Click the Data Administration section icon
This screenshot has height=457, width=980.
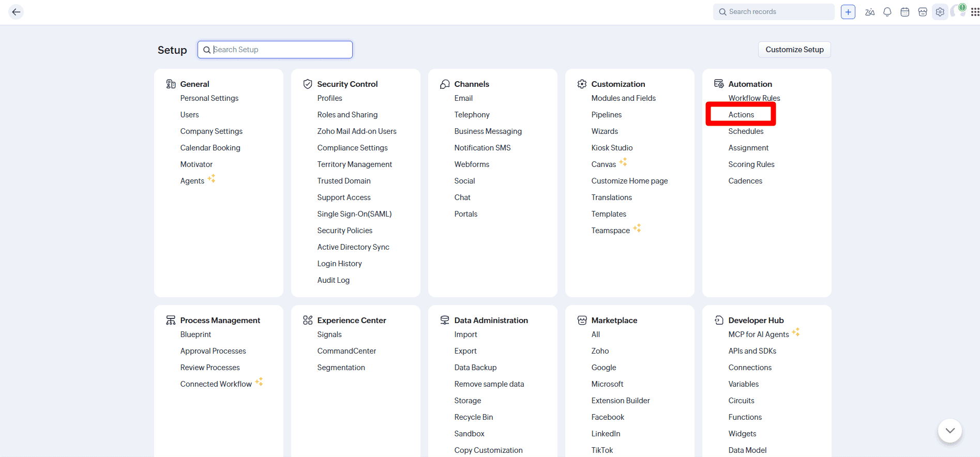coord(445,320)
